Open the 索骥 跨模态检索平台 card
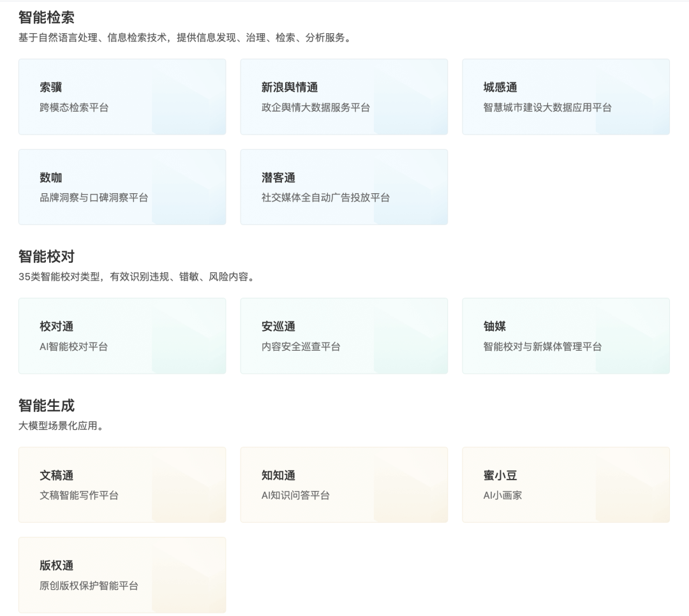Image resolution: width=689 pixels, height=616 pixels. 122,97
